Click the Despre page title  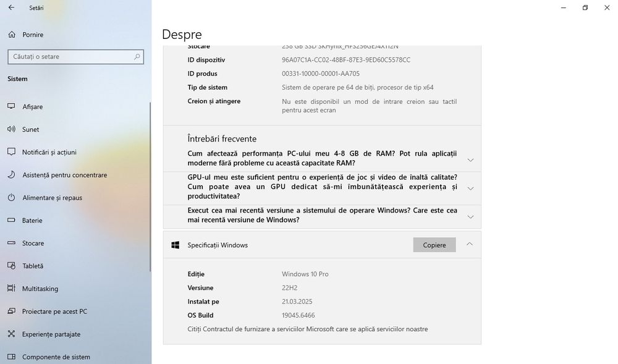[x=182, y=35]
